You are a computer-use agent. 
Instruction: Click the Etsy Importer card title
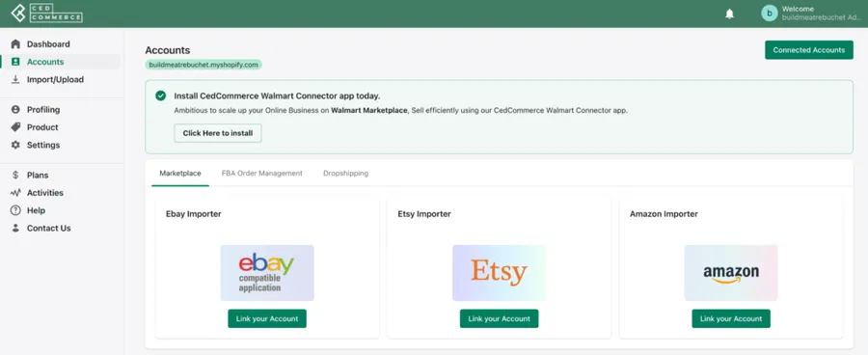point(424,214)
